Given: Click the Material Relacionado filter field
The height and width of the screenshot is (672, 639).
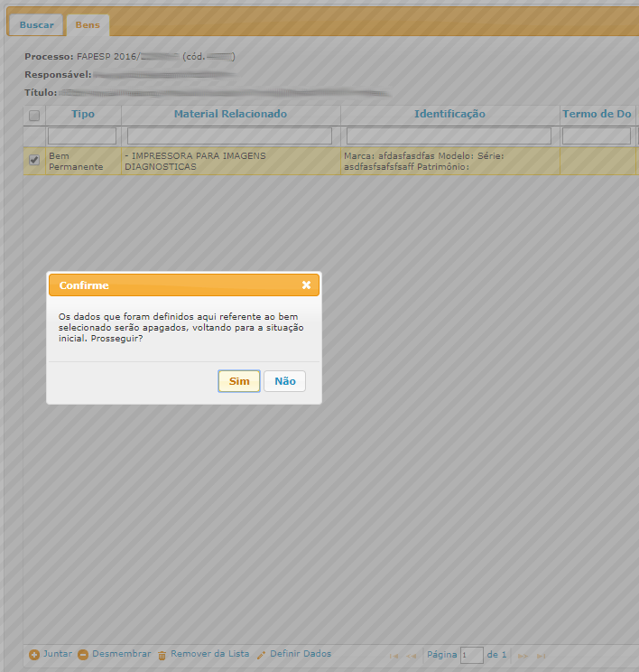Looking at the screenshot, I should [229, 135].
